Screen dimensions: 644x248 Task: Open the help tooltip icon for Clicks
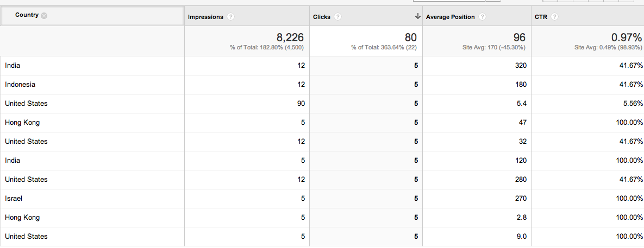click(x=337, y=17)
